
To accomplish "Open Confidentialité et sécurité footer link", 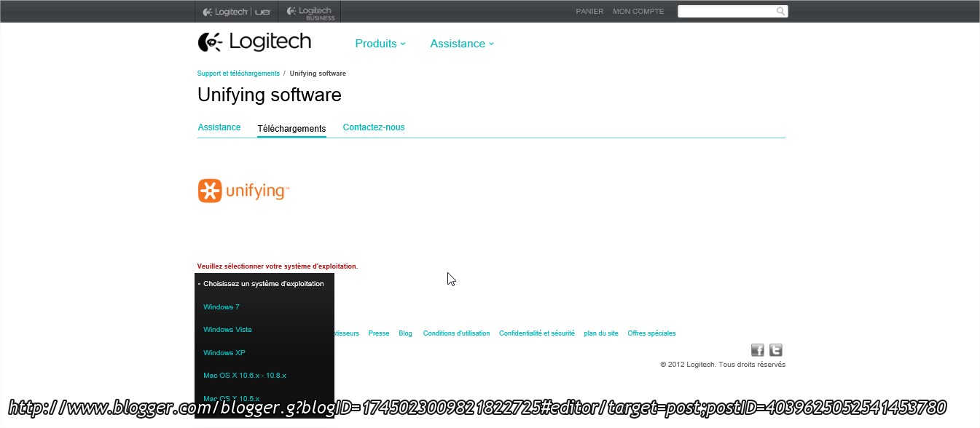I will click(537, 333).
